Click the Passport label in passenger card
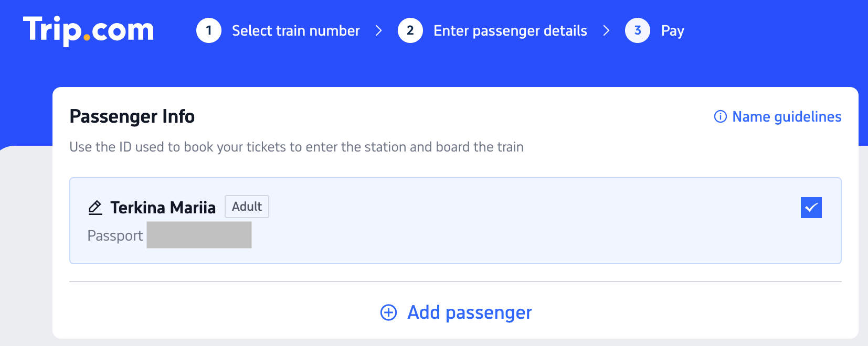This screenshot has height=346, width=868. [x=115, y=236]
